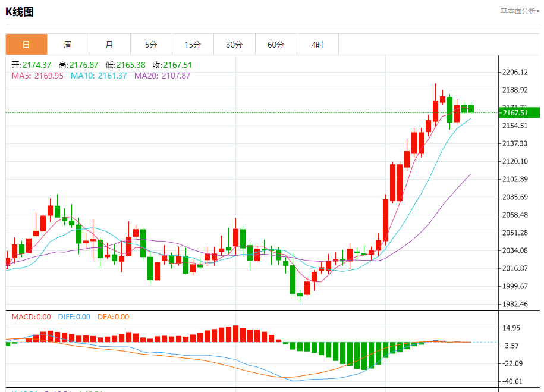The width and height of the screenshot is (544, 392).
Task: Click the 2016.87 price axis label
Action: [515, 268]
